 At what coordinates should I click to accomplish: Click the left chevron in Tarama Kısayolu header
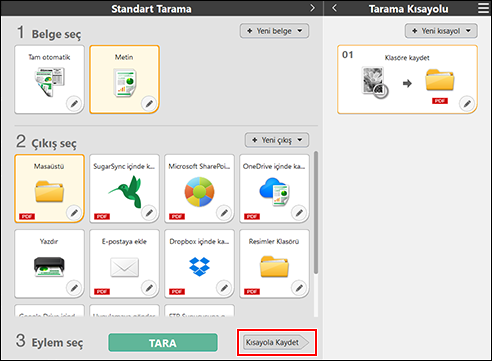[335, 8]
